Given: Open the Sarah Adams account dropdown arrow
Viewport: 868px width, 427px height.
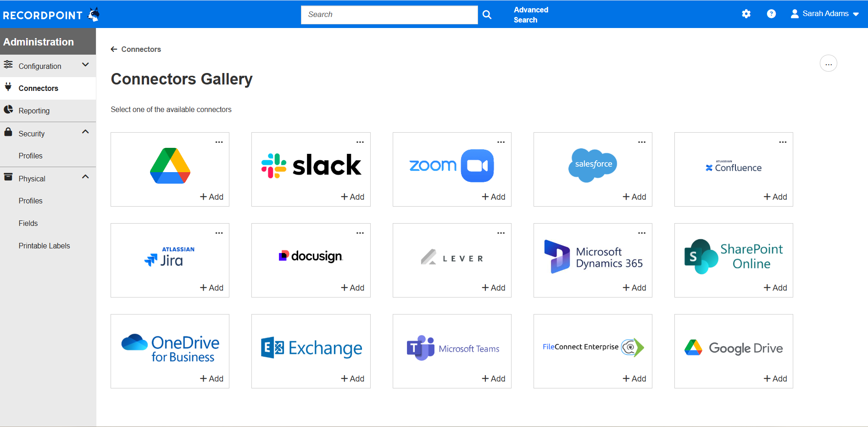Looking at the screenshot, I should [856, 14].
